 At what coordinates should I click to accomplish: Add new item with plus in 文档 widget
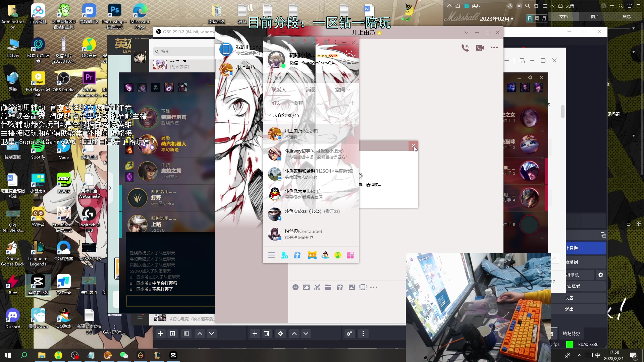pos(612,6)
